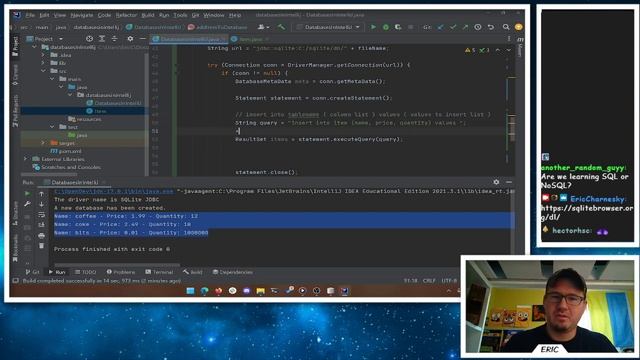640x360 pixels.
Task: Select the resources folder in tree
Action: click(x=85, y=119)
